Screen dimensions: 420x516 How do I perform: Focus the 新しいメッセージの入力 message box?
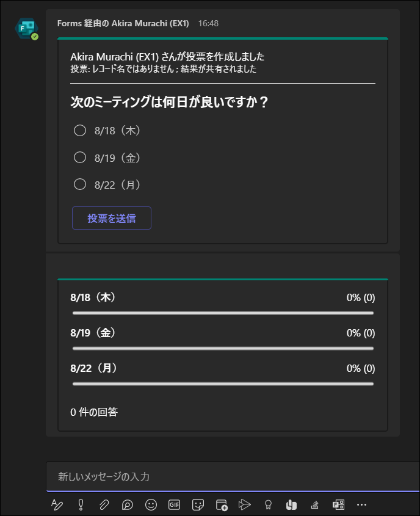pos(233,476)
